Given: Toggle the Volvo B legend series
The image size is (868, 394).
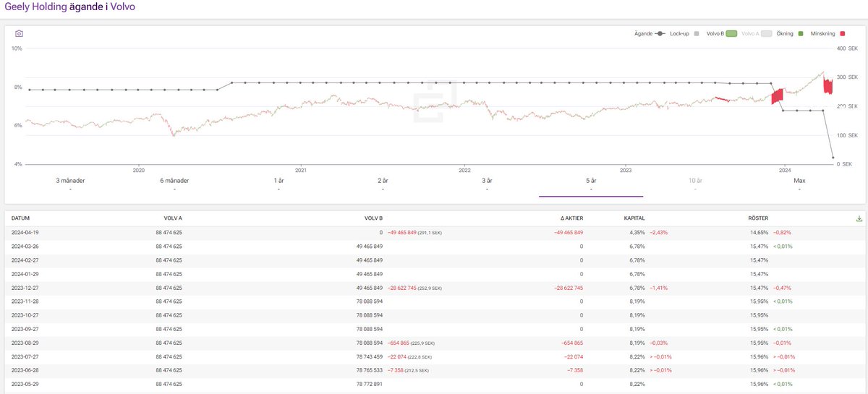Looking at the screenshot, I should (721, 33).
